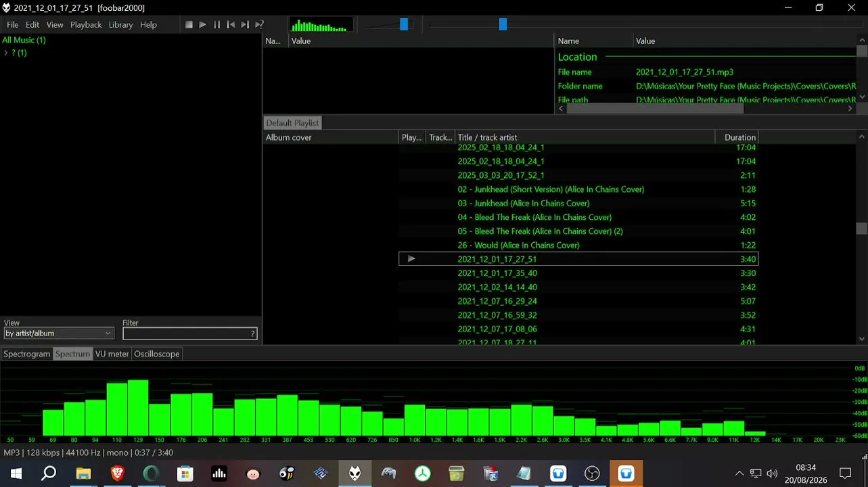Switch to the Spectrogram tab

[x=27, y=354]
